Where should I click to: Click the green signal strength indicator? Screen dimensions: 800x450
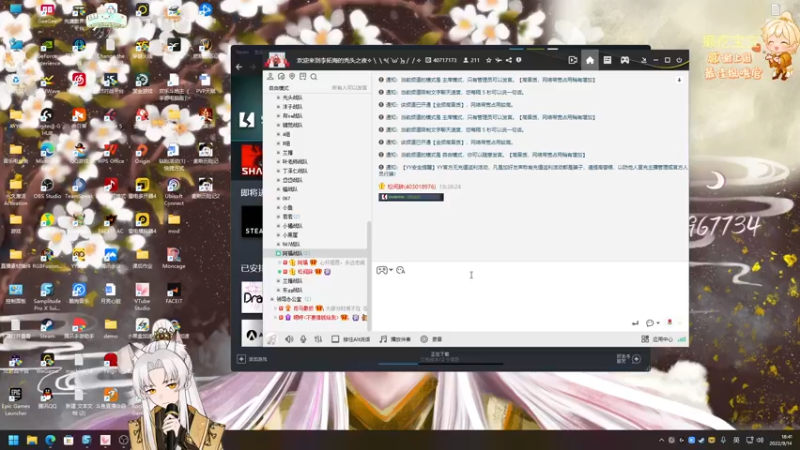coord(682,339)
